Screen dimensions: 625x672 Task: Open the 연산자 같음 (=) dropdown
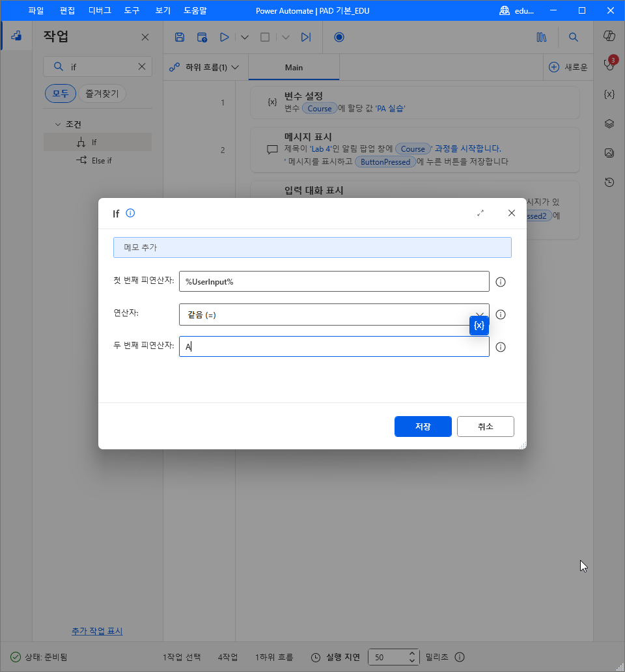click(x=334, y=315)
